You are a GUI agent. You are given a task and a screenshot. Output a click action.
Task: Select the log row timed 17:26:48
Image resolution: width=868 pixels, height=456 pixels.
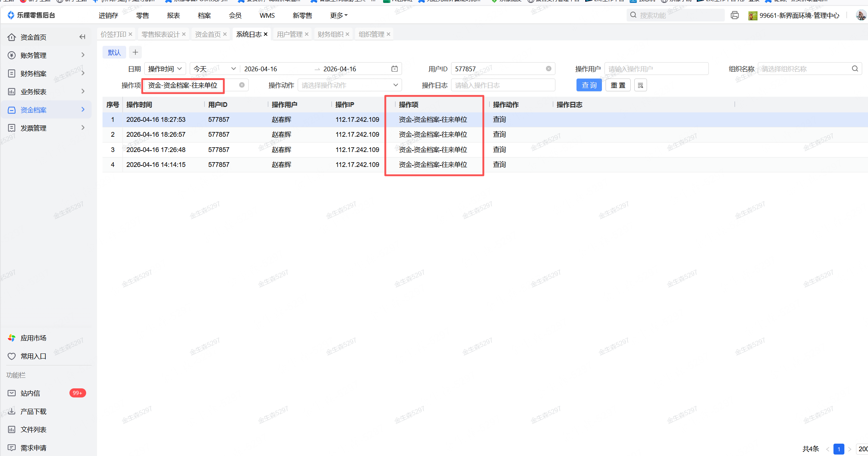coord(156,149)
